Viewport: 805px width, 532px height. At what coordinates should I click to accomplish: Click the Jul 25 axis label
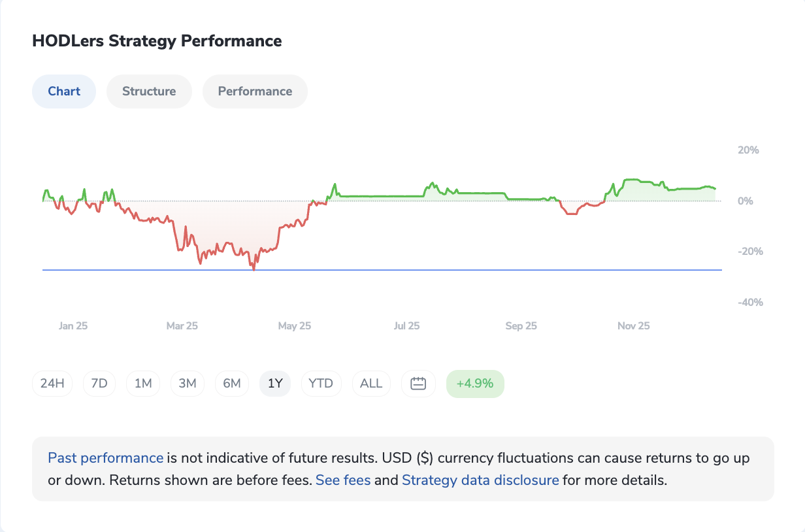[x=408, y=325]
